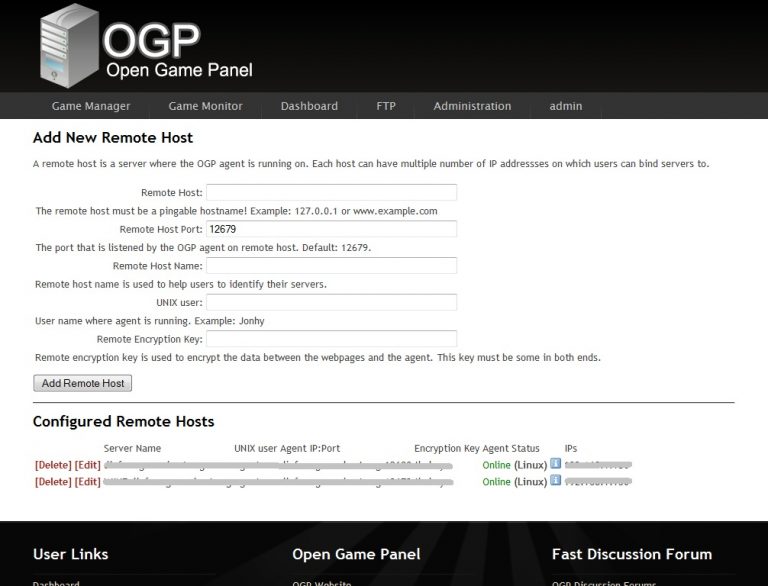This screenshot has height=586, width=768.
Task: Open the FTP menu item
Action: point(386,106)
